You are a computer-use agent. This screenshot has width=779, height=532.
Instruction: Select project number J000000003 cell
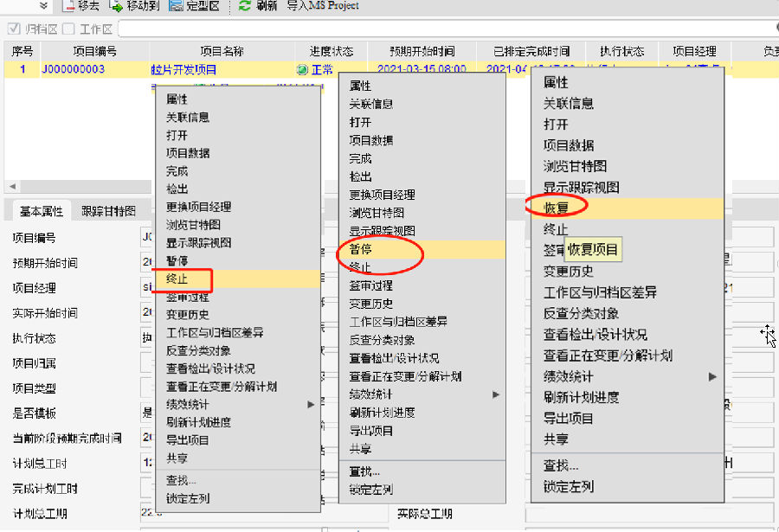click(x=74, y=69)
